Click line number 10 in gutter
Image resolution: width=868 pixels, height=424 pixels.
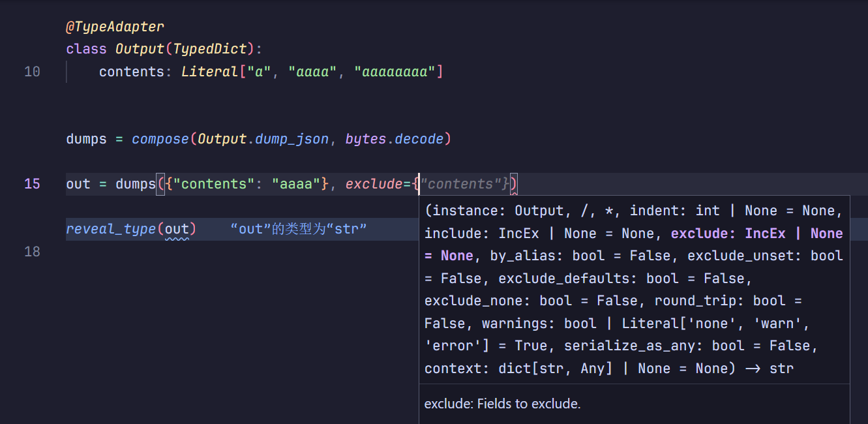[32, 72]
